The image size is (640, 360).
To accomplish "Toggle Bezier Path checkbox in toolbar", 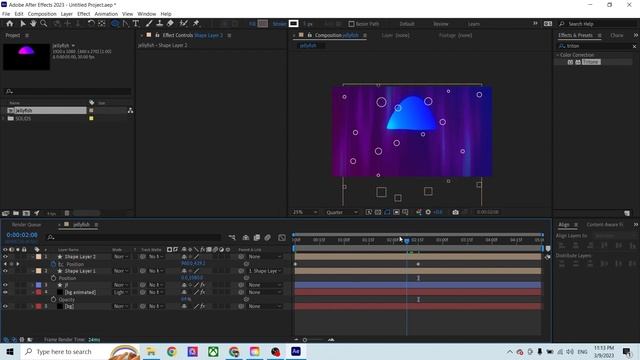I will click(351, 24).
